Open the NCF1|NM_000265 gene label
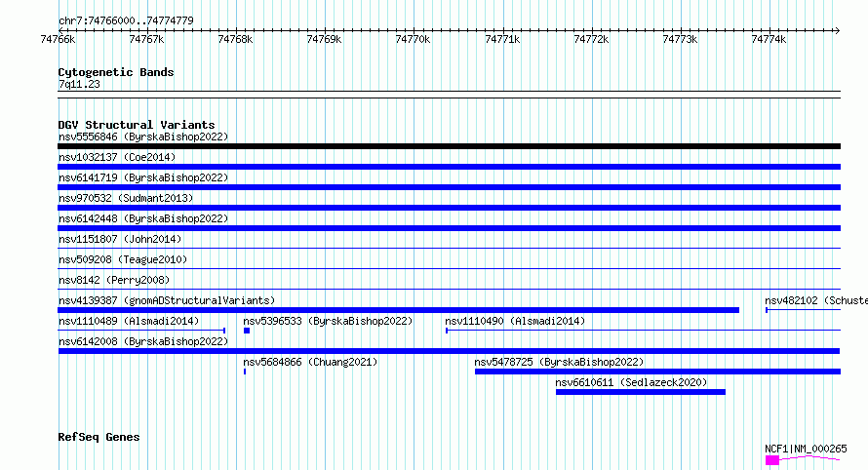868x470 pixels. (806, 449)
